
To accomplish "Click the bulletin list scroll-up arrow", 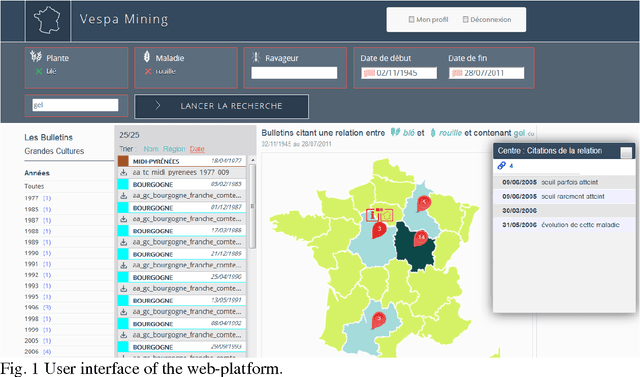I will point(252,160).
